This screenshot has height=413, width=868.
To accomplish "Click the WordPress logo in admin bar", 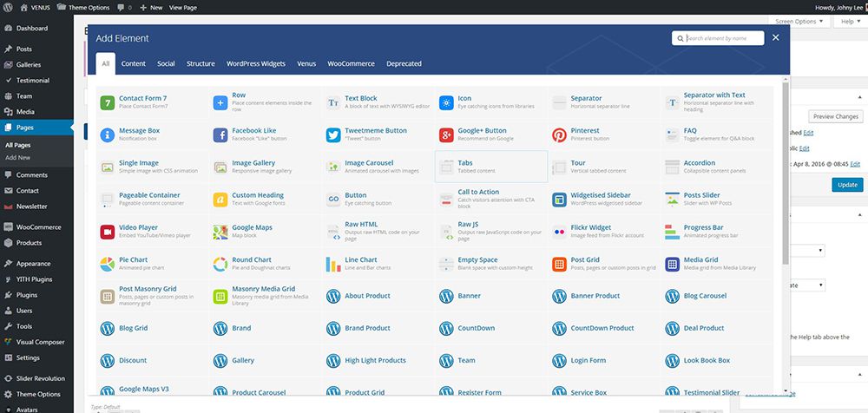I will coord(7,8).
